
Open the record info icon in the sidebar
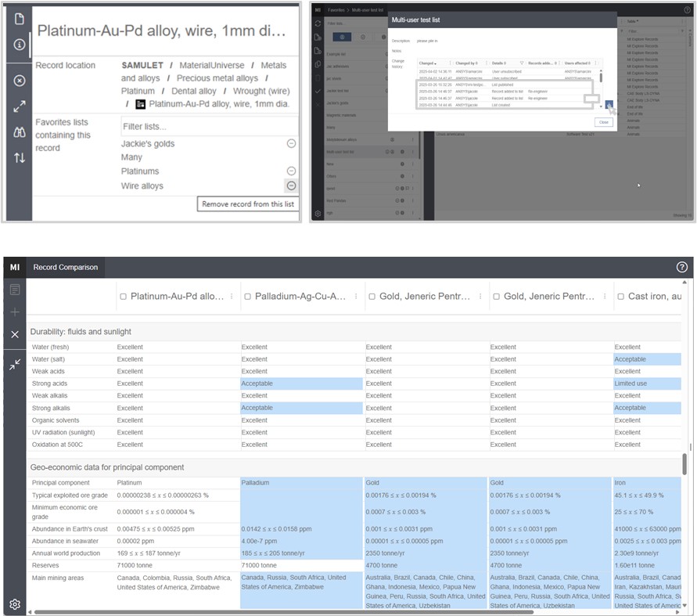point(20,45)
